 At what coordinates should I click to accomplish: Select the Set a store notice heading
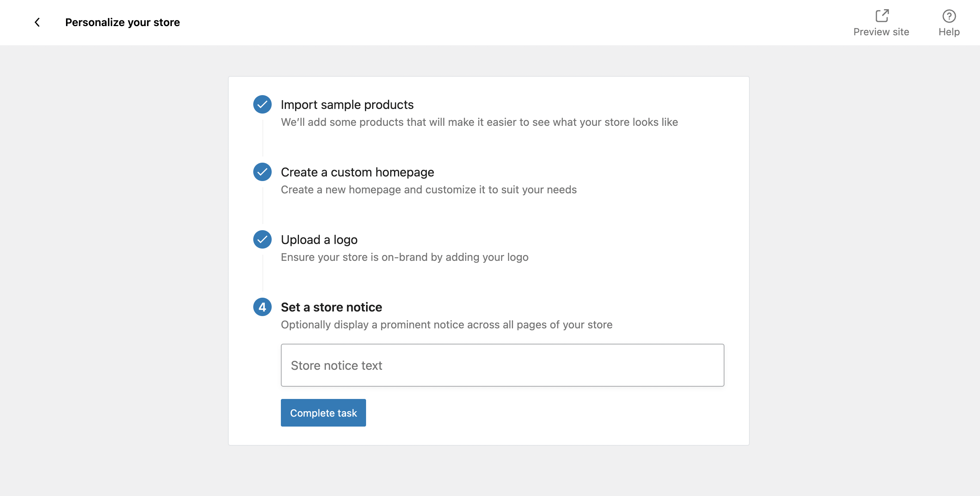[x=331, y=307]
